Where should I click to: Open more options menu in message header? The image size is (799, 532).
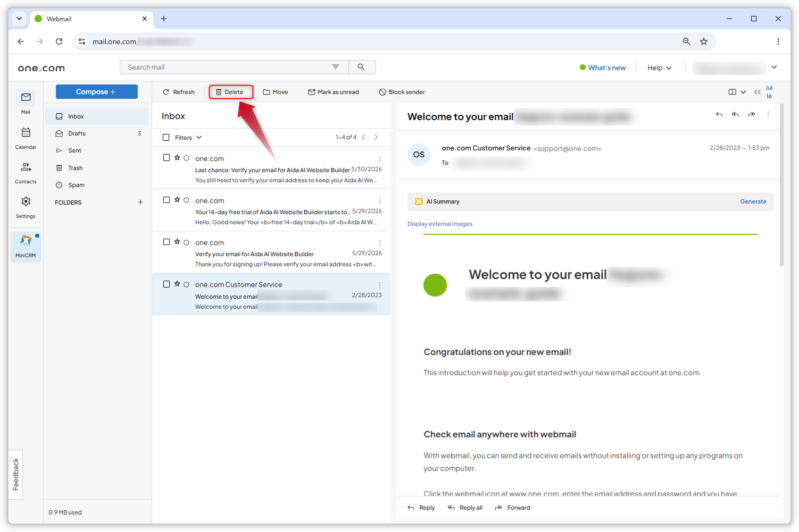(768, 114)
